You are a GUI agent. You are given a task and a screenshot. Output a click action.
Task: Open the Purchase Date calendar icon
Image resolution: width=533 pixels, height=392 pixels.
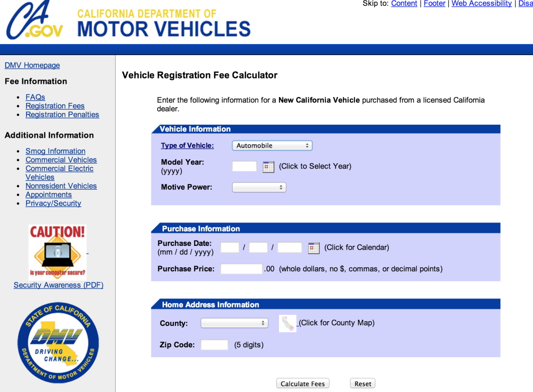[x=313, y=248]
